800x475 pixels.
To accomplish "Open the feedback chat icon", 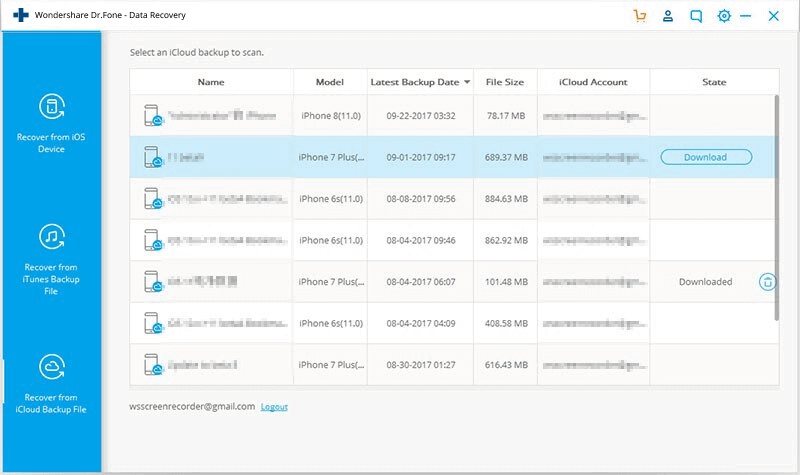I will [696, 16].
